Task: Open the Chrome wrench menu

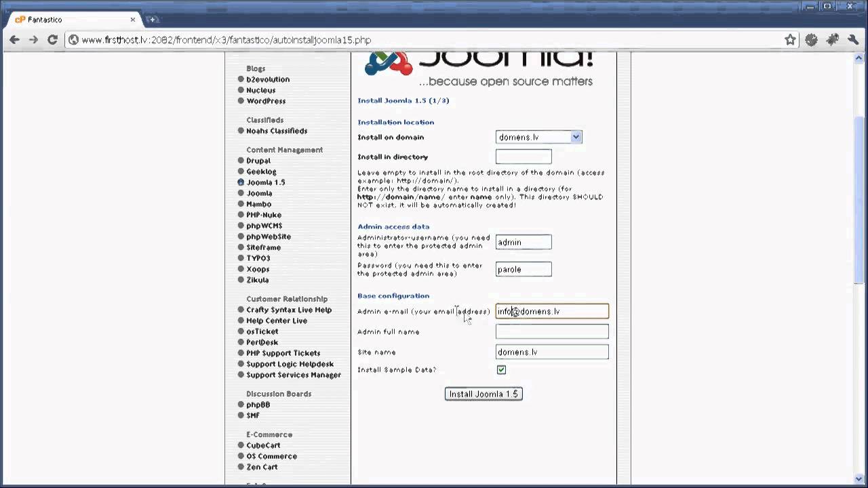Action: click(853, 40)
